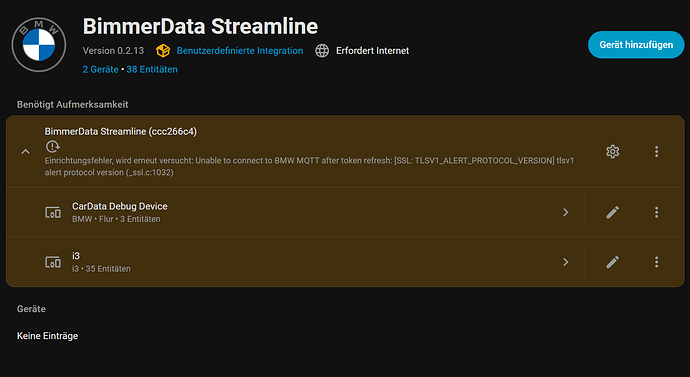Click the Version 0.2.13 text
690x377 pixels.
(113, 51)
